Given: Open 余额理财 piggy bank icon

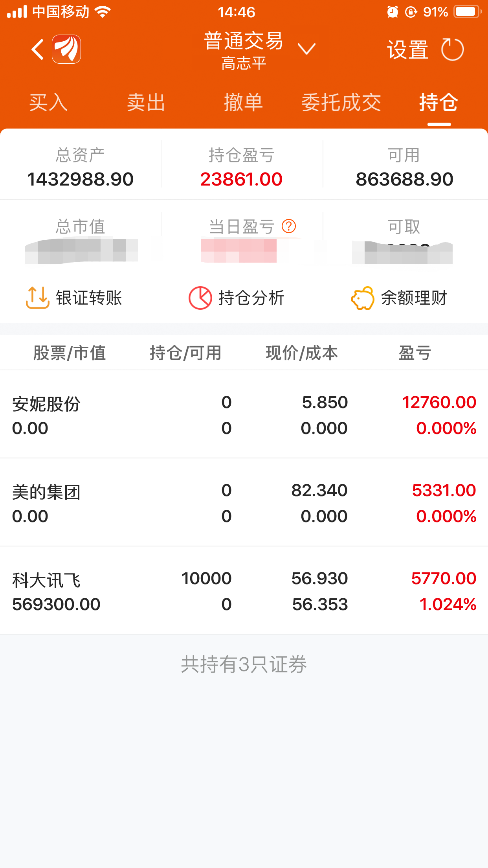Looking at the screenshot, I should pyautogui.click(x=363, y=298).
